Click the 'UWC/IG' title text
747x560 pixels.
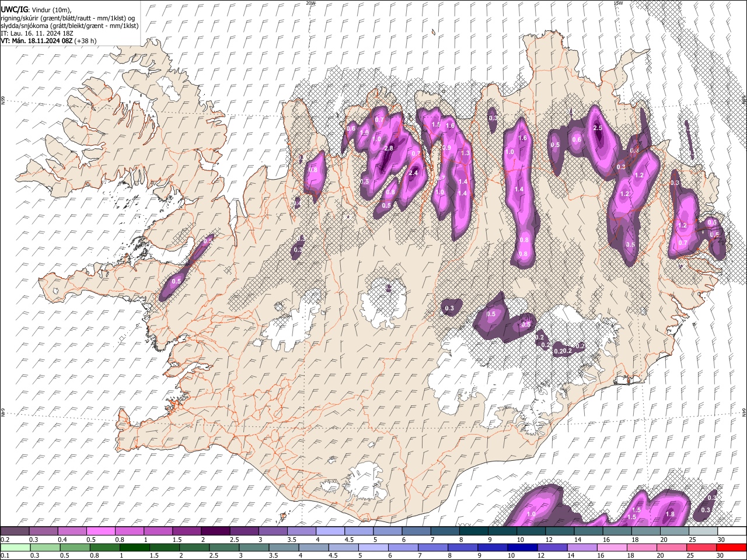click(x=14, y=10)
